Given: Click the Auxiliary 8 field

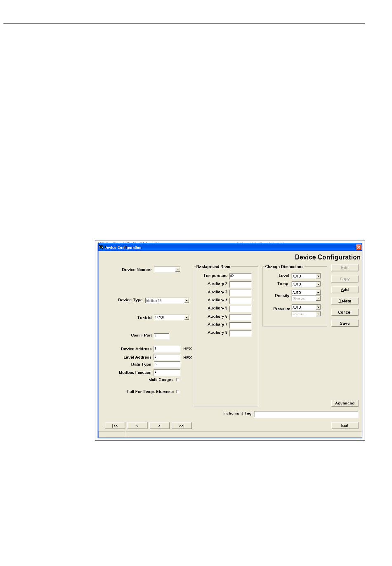Looking at the screenshot, I should (x=241, y=333).
